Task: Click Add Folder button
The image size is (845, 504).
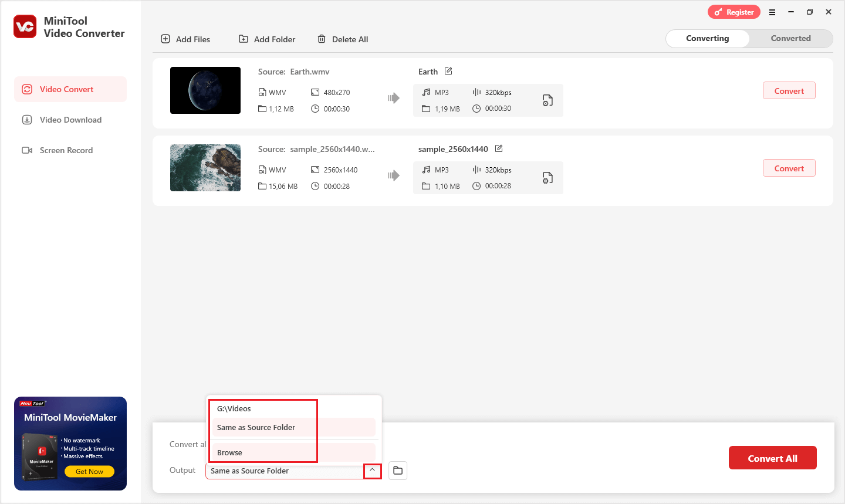Action: pos(267,39)
